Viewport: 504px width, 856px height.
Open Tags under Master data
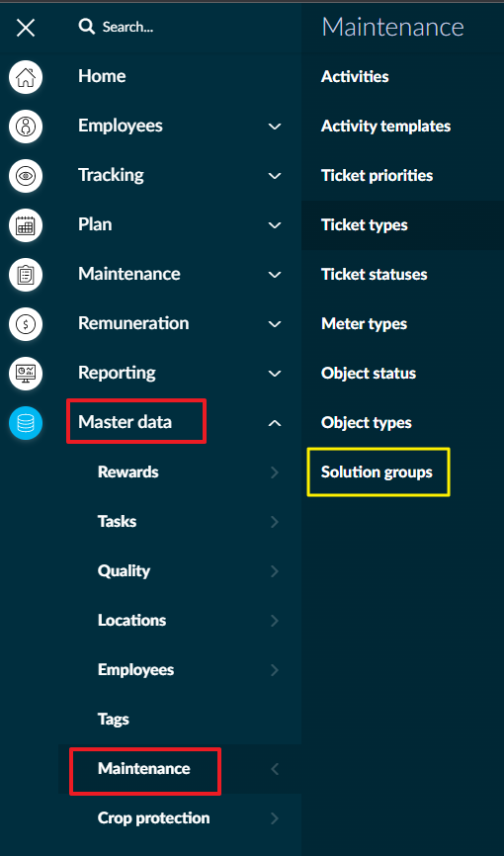[x=114, y=719]
